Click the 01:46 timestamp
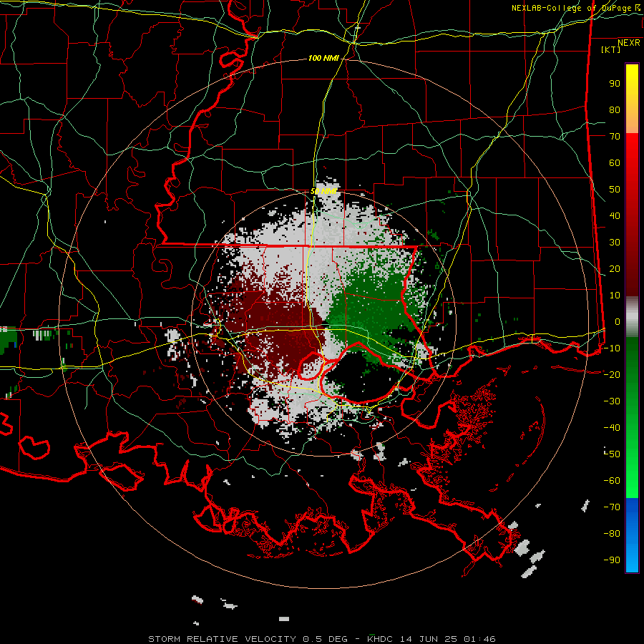 point(479,639)
